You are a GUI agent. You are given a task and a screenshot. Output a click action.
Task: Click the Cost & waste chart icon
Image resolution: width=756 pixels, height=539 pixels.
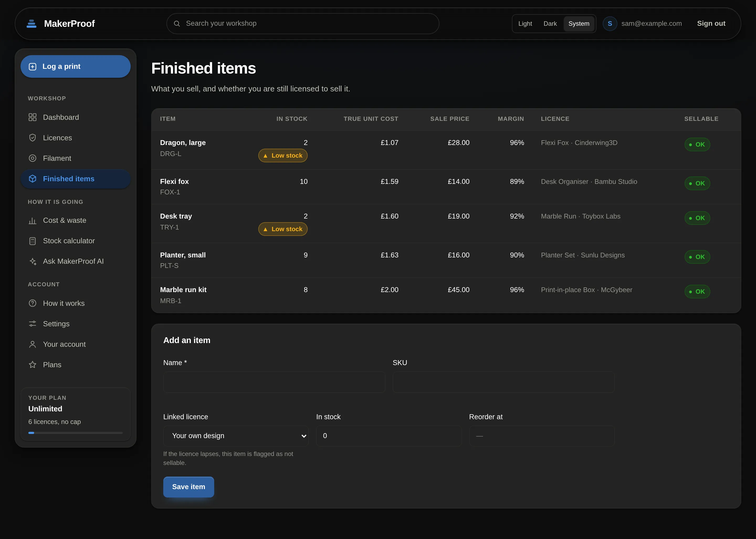coord(33,220)
